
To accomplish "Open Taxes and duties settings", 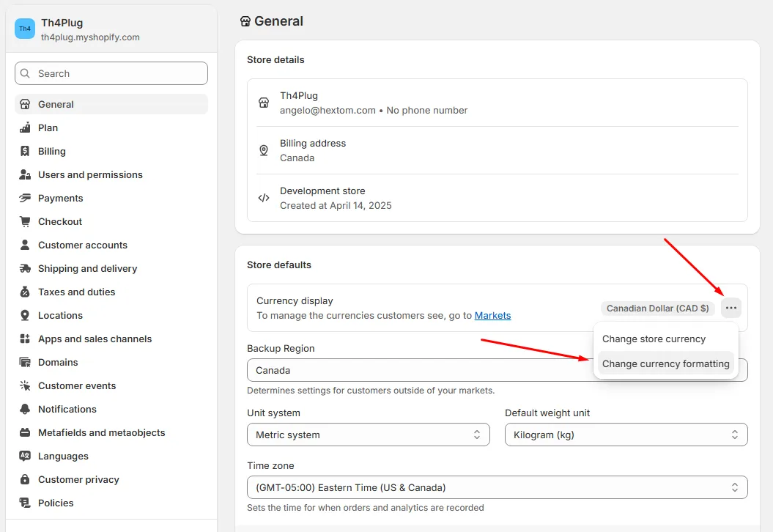I will pos(111,292).
